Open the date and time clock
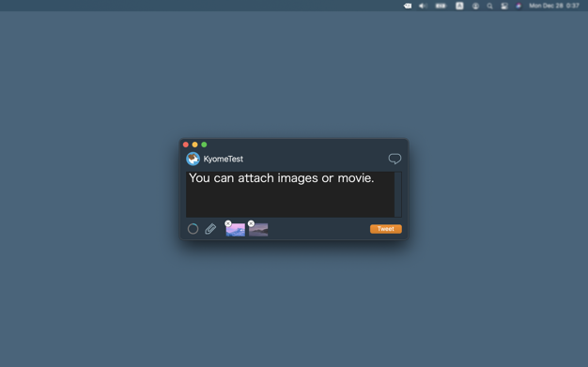The width and height of the screenshot is (588, 367). [x=554, y=6]
